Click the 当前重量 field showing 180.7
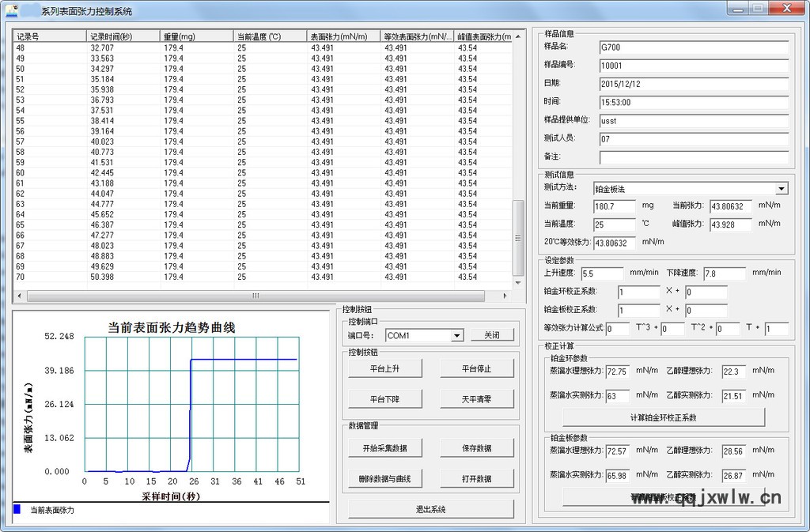The height and width of the screenshot is (532, 810). tap(614, 206)
